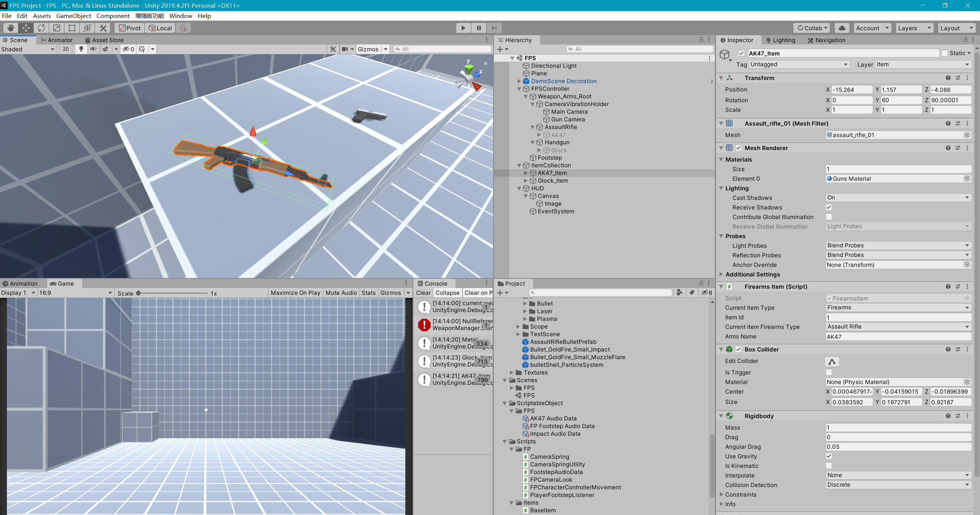This screenshot has width=980, height=515.
Task: Open the Collab button
Action: coord(812,28)
